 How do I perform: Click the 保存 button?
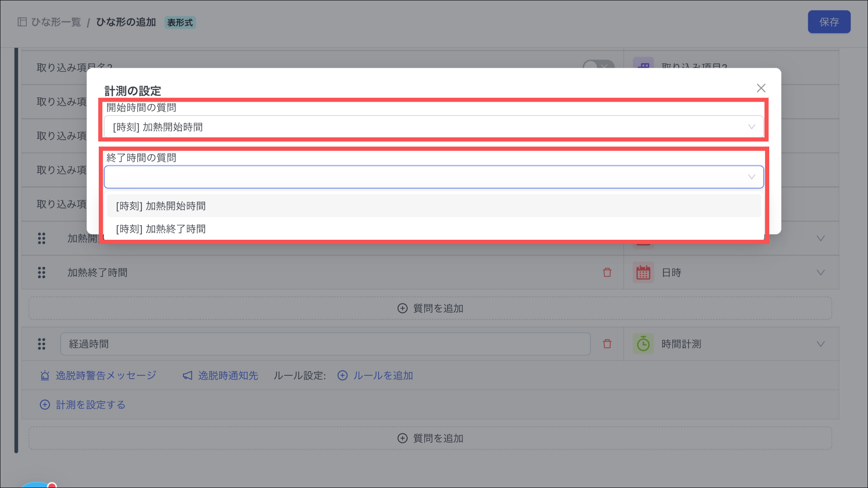(829, 22)
